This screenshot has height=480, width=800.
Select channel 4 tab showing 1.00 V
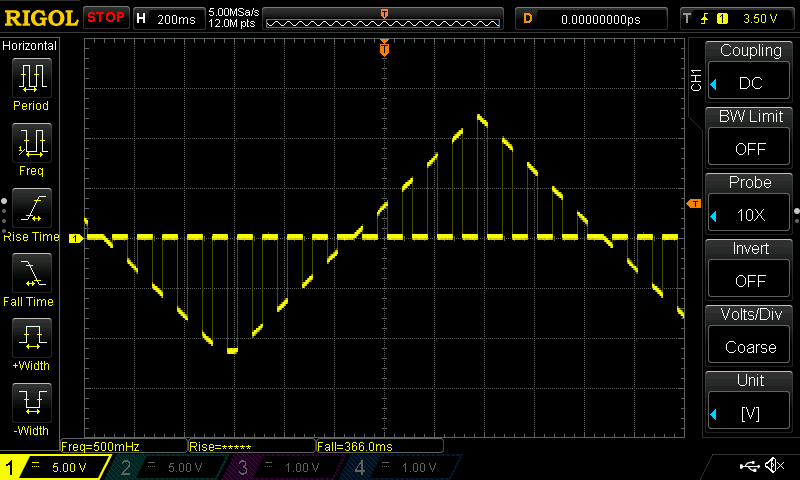(x=403, y=467)
